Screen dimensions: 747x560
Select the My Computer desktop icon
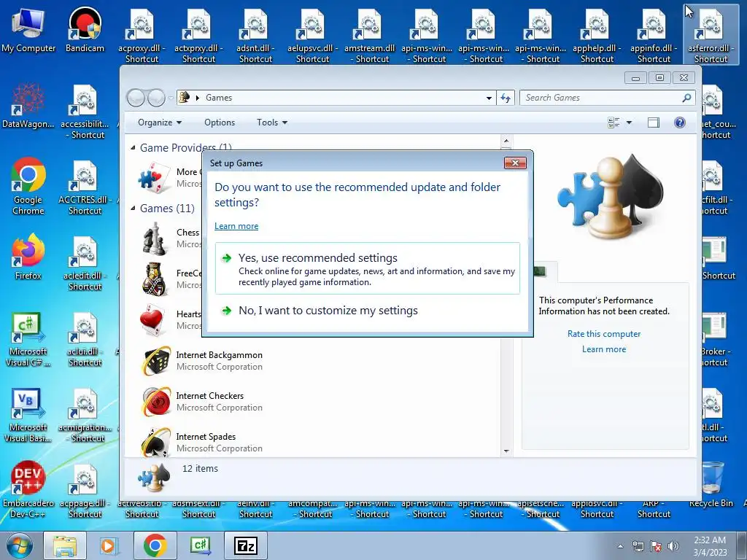[28, 29]
